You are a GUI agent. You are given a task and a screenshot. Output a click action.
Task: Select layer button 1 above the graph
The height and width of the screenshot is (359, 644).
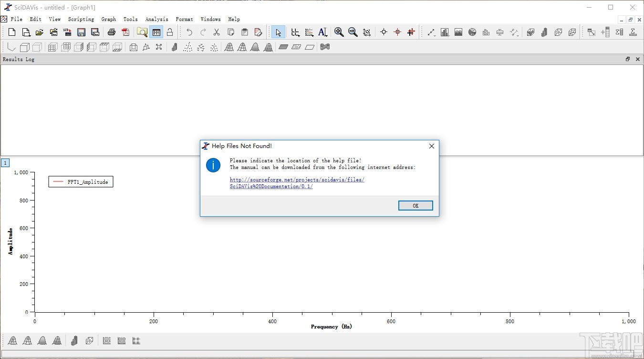[x=5, y=163]
